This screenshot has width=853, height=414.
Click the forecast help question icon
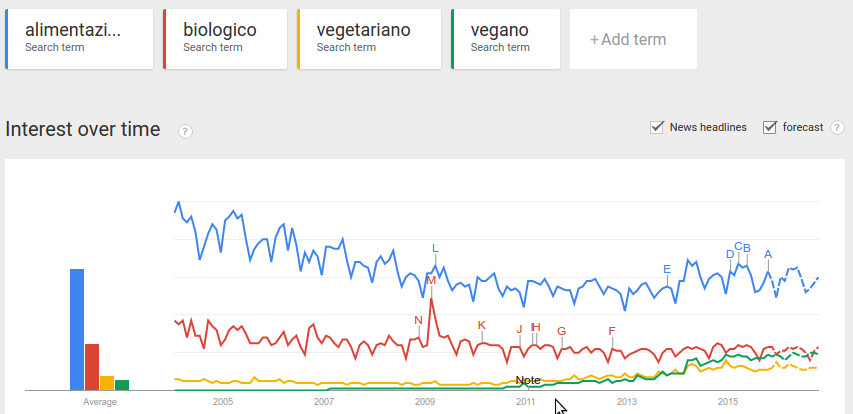click(x=834, y=127)
